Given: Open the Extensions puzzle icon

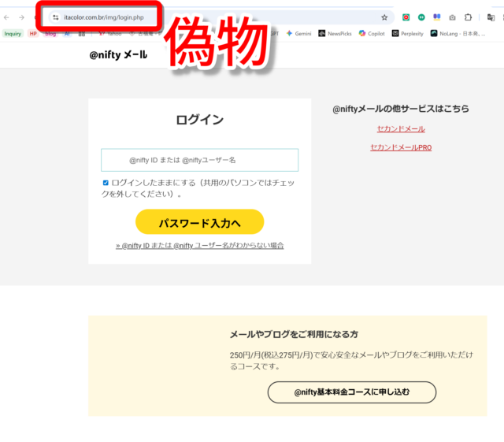Looking at the screenshot, I should coord(468,17).
